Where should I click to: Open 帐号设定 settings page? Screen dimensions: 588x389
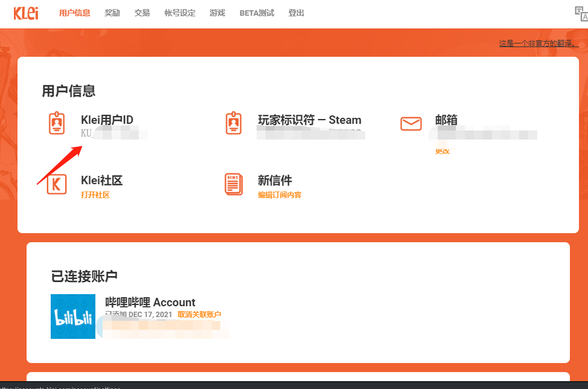pos(180,13)
